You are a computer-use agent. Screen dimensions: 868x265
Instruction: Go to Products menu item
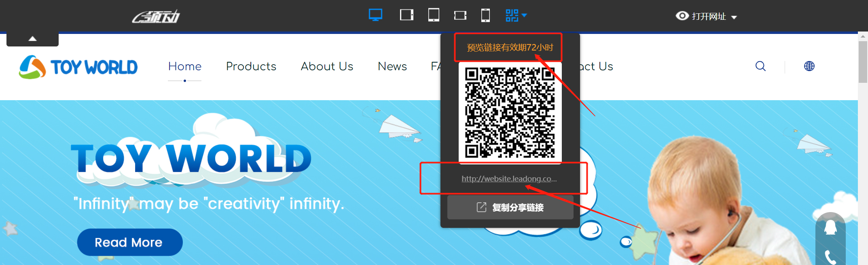coord(251,66)
